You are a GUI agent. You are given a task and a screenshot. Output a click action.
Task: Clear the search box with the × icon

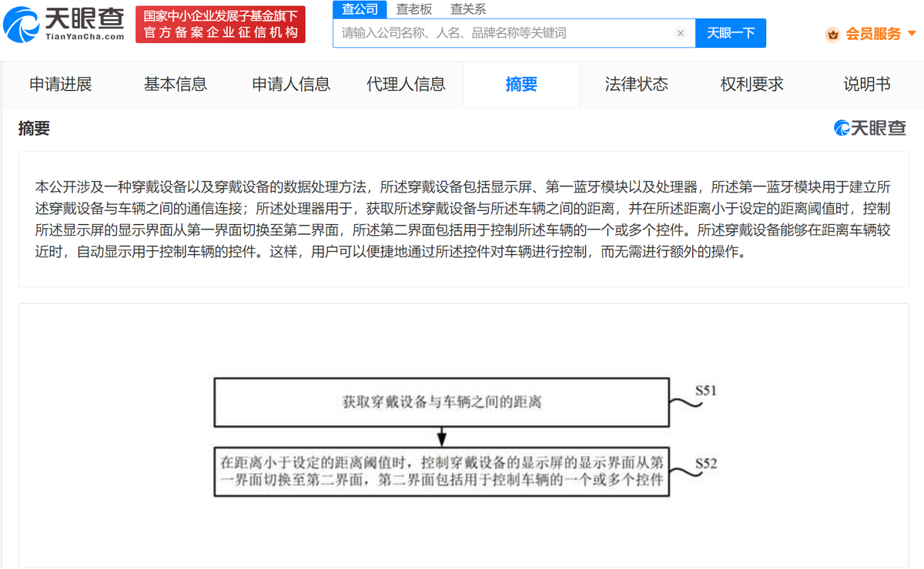(680, 33)
